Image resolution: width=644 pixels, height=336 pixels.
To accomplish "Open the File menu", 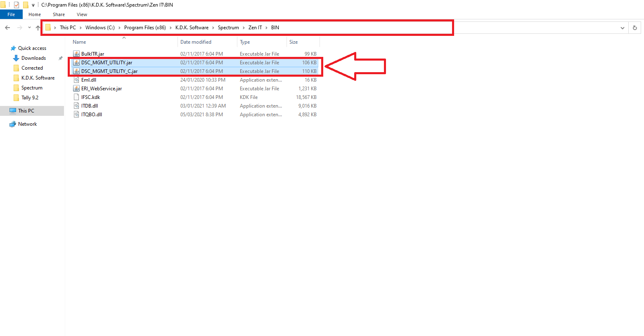I will tap(11, 14).
